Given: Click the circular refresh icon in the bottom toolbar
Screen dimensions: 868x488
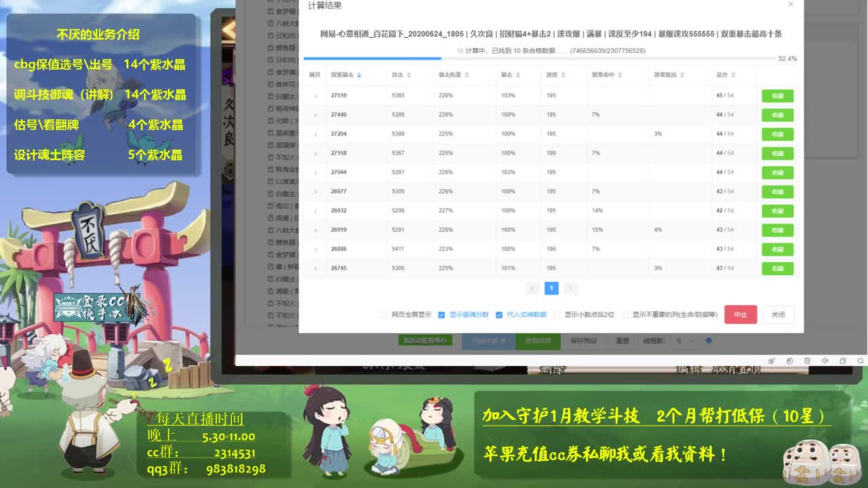Looking at the screenshot, I should coord(790,361).
